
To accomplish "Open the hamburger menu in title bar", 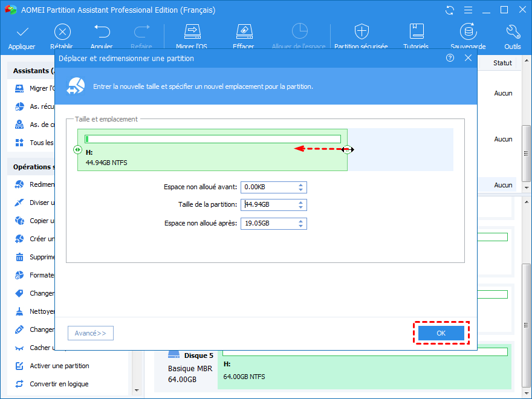I will tap(468, 10).
